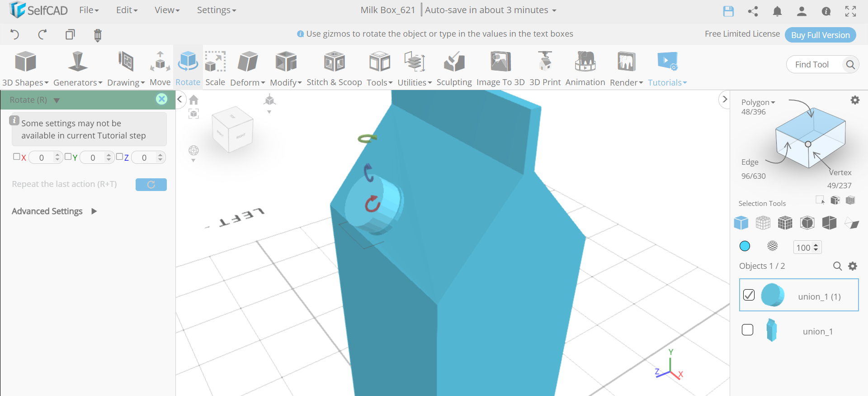Open the selection settings gear icon
Image resolution: width=868 pixels, height=396 pixels.
coord(855,100)
